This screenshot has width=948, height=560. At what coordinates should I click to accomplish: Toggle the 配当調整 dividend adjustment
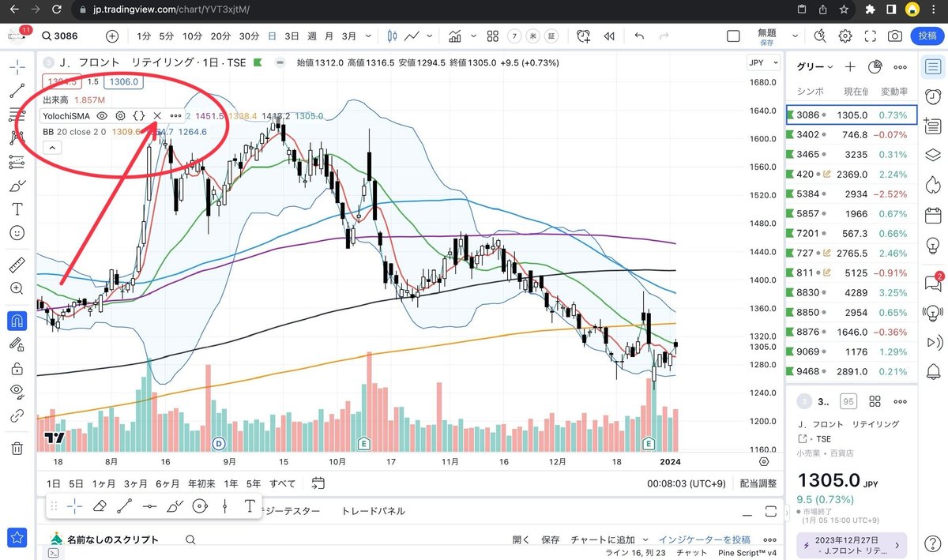tap(758, 483)
